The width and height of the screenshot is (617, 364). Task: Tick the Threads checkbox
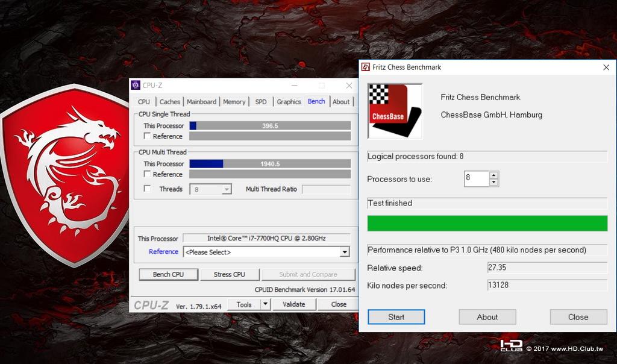click(147, 189)
